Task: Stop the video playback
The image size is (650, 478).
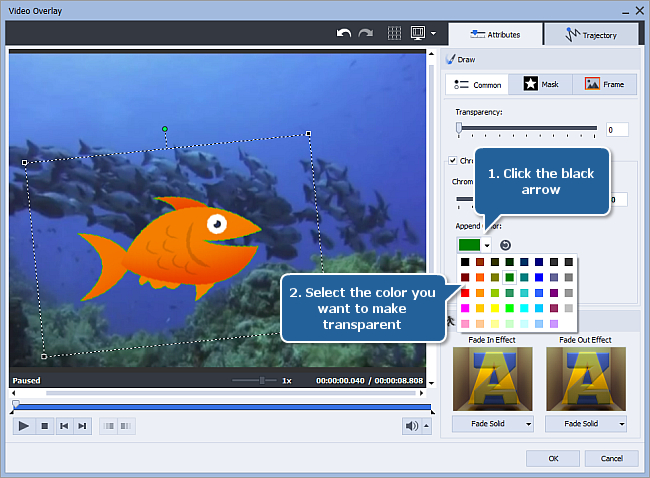Action: click(x=45, y=426)
